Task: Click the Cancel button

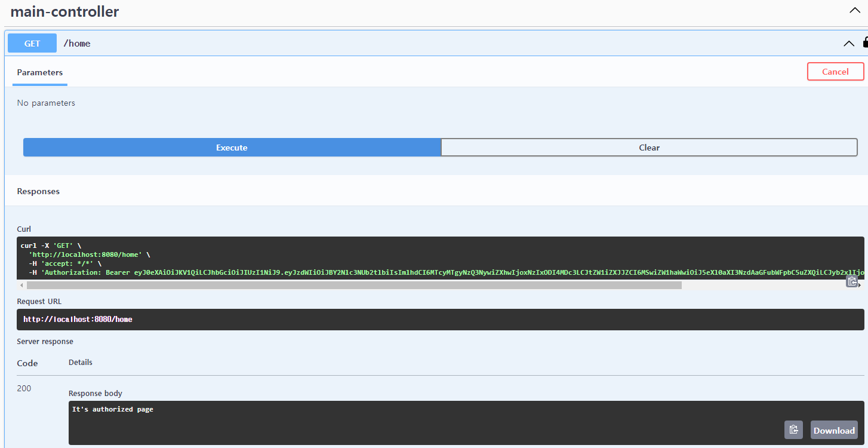Action: point(835,72)
